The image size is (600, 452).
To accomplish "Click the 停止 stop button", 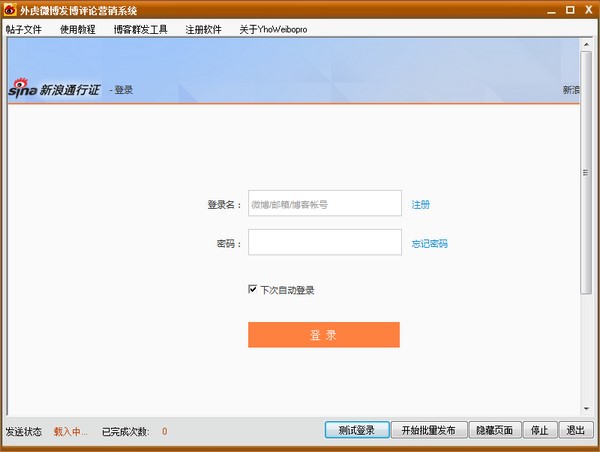I will tap(540, 430).
